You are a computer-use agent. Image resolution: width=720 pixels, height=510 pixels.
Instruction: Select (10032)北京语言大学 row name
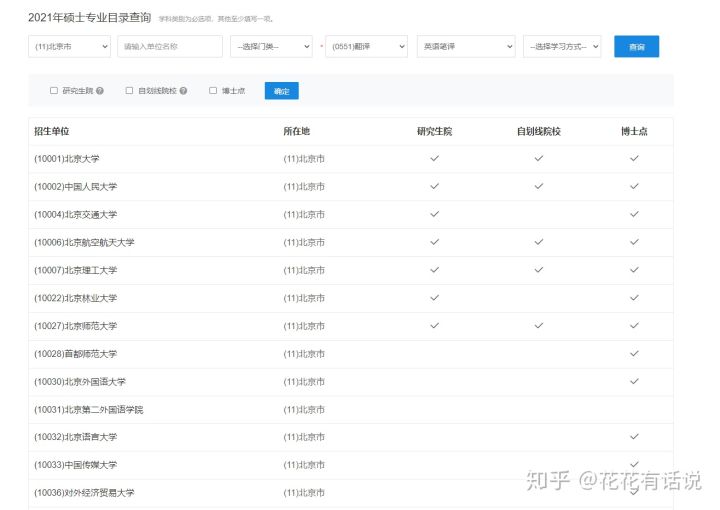[x=75, y=437]
